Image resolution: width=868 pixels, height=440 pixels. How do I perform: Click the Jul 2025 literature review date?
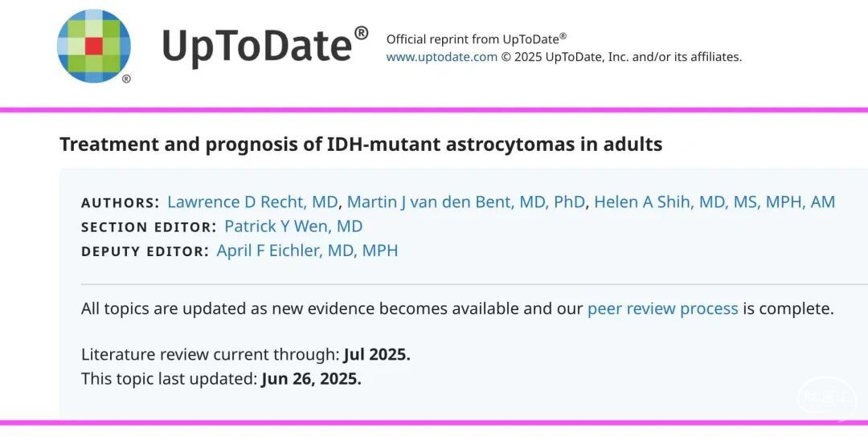click(377, 354)
